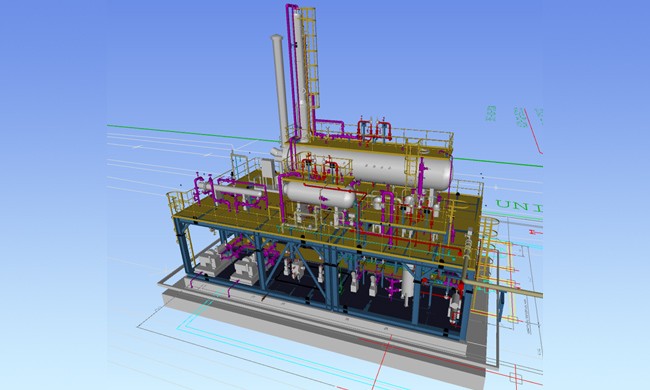The image size is (650, 390).
Task: Select the heat exchanger with magenta piping
Action: tap(231, 191)
